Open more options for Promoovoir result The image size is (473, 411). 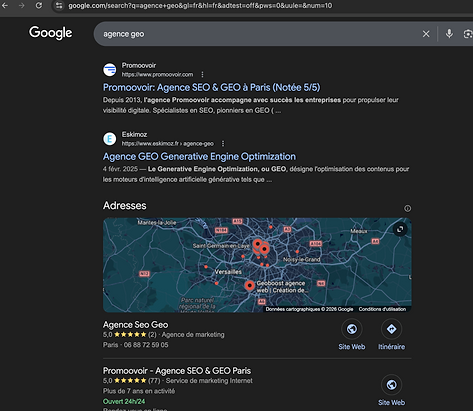click(x=202, y=74)
